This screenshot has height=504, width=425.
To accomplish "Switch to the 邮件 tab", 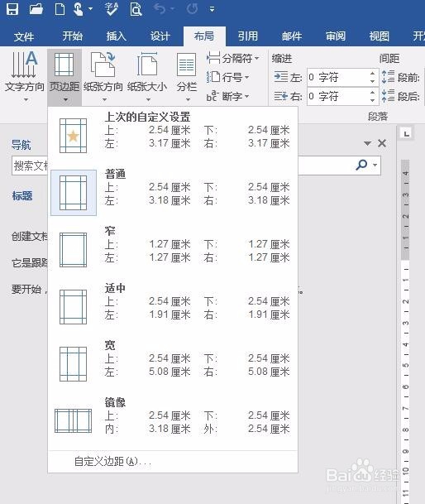I will (x=292, y=36).
